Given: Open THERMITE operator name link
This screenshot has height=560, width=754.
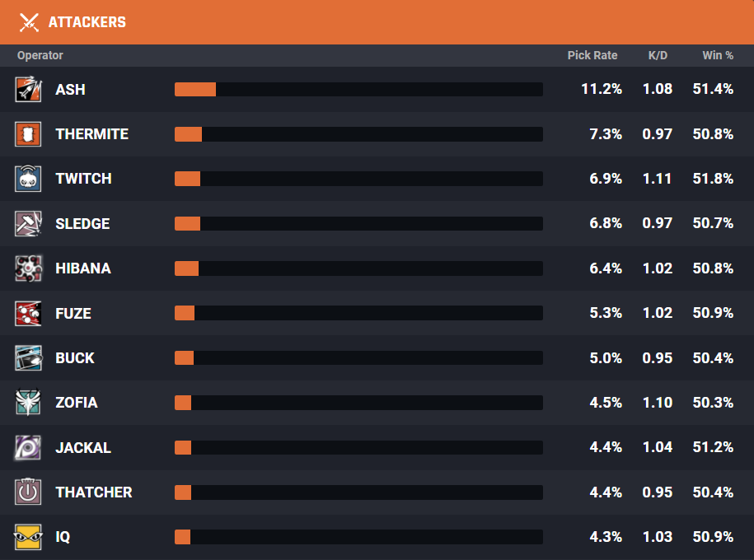Looking at the screenshot, I should 91,134.
